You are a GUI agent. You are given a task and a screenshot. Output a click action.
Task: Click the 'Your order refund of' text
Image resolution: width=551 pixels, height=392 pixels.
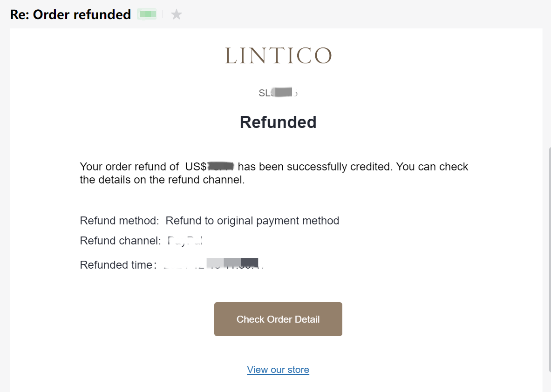coord(129,167)
